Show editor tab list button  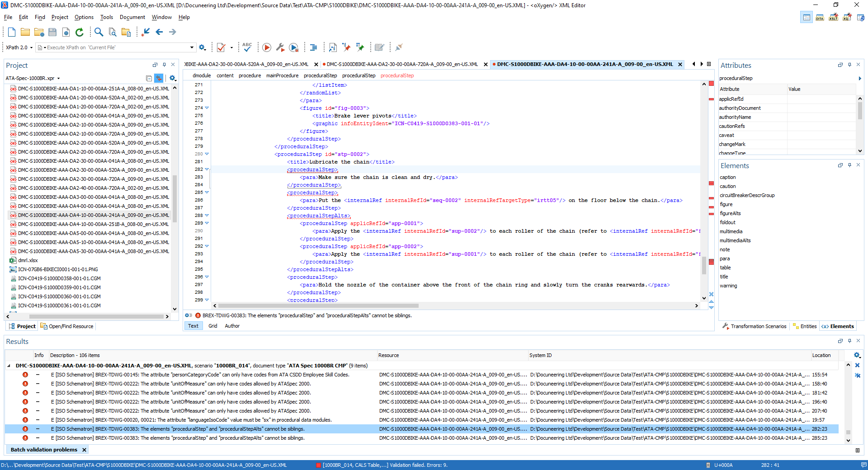tap(709, 64)
